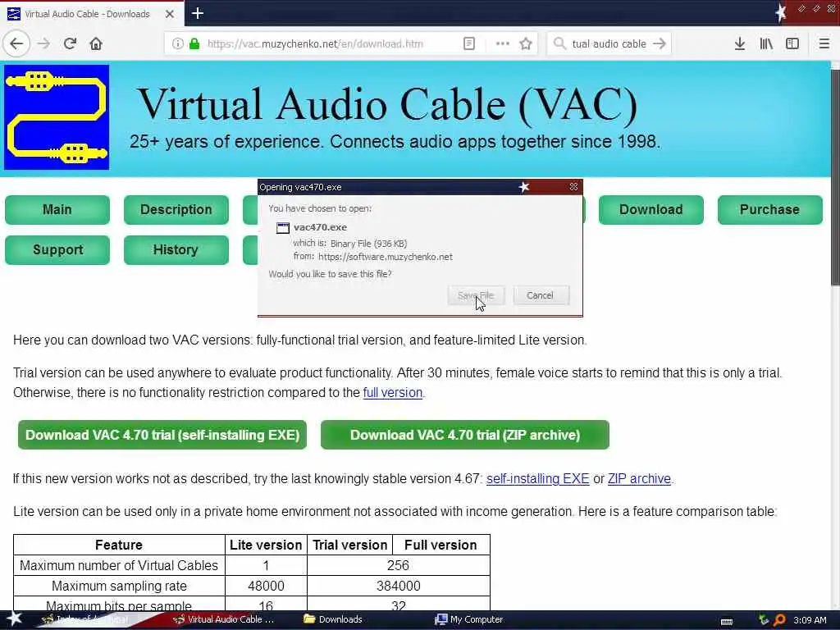Viewport: 840px width, 630px height.
Task: Click the search magnifier icon
Action: (559, 44)
